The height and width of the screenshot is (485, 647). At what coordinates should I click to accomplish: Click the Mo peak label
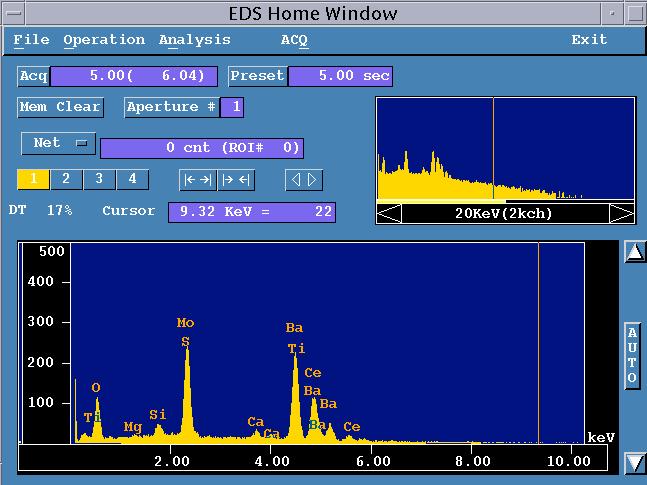coord(185,323)
